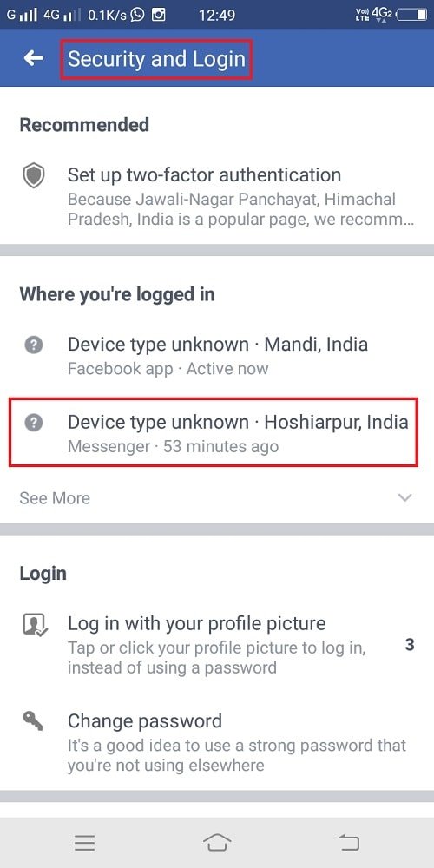Tap the number 3 beside profile picture login
Viewport: 434px width, 868px height.
coord(410,644)
